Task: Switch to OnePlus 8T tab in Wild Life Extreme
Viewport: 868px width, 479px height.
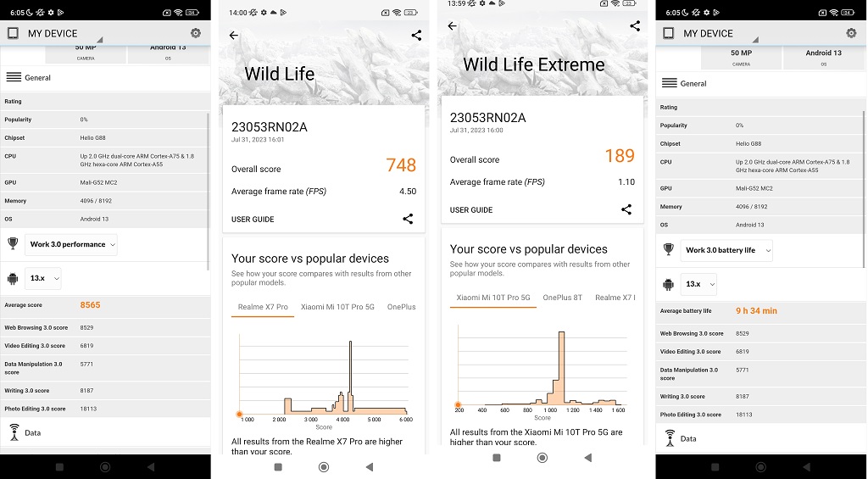Action: [x=563, y=298]
